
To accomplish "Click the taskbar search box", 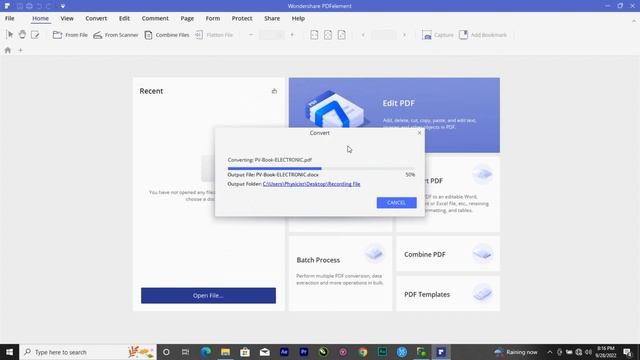I will (88, 352).
